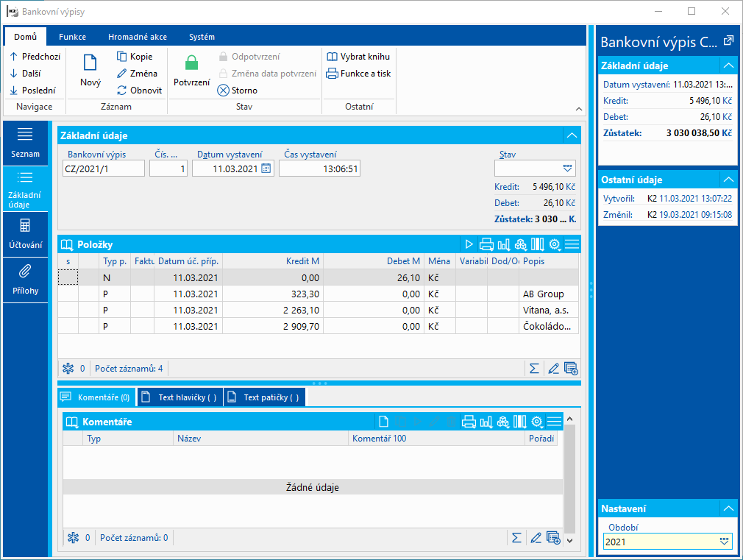Open the Seznam list view
743x560 pixels.
(25, 143)
